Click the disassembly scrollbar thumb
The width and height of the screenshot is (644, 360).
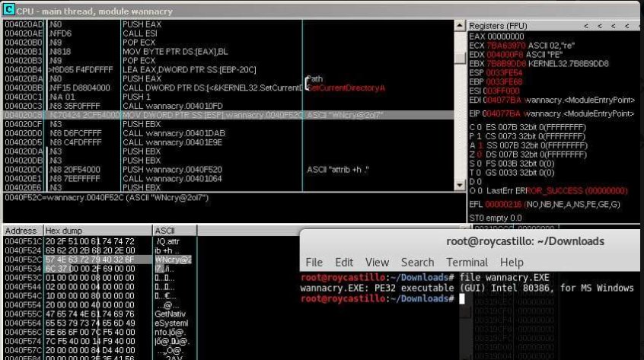click(x=460, y=58)
